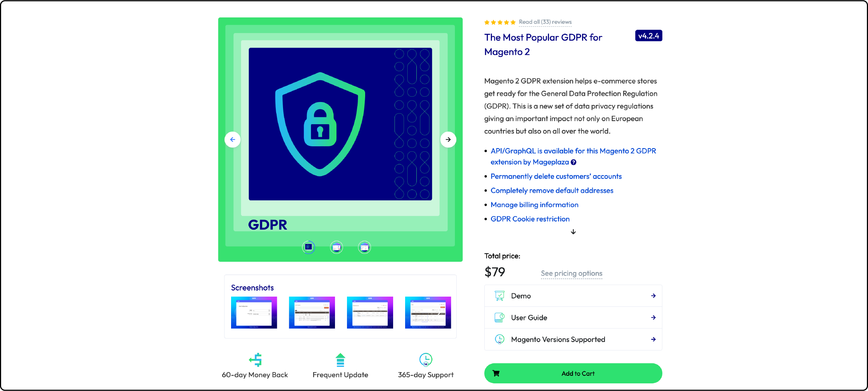Select the second carousel dot thumbnail
This screenshot has width=868, height=391.
point(336,247)
